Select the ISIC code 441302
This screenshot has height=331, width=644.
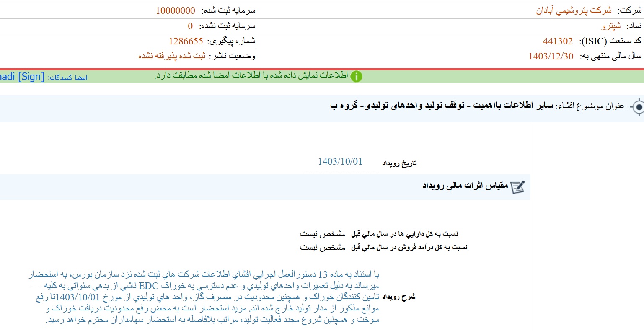[558, 41]
